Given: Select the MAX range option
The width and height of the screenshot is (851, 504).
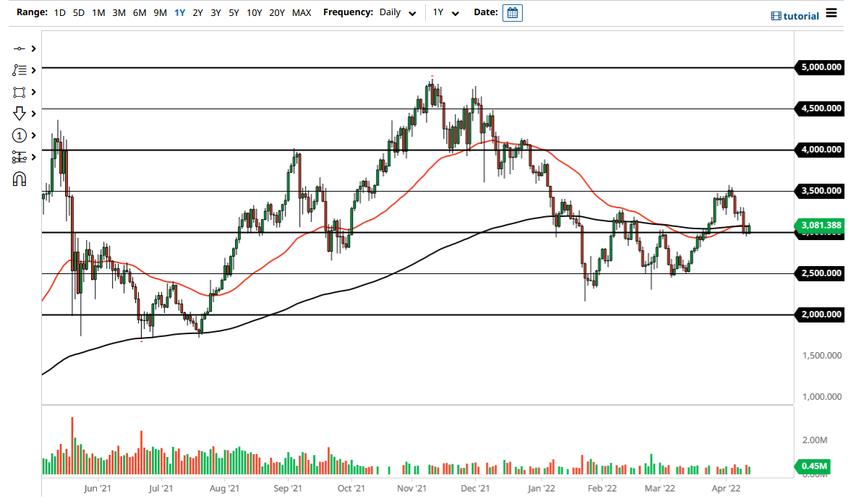Looking at the screenshot, I should (x=302, y=12).
